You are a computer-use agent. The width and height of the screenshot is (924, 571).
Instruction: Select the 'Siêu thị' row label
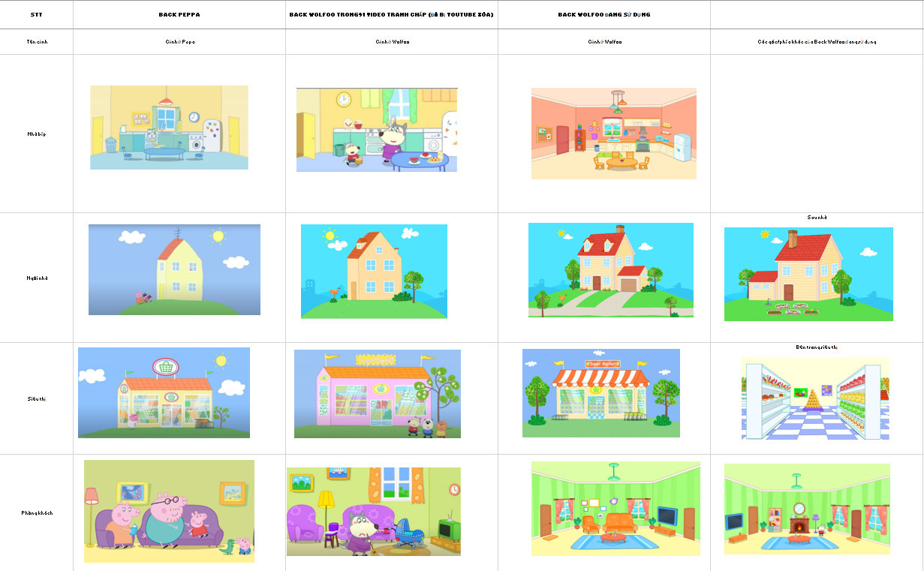click(x=36, y=398)
